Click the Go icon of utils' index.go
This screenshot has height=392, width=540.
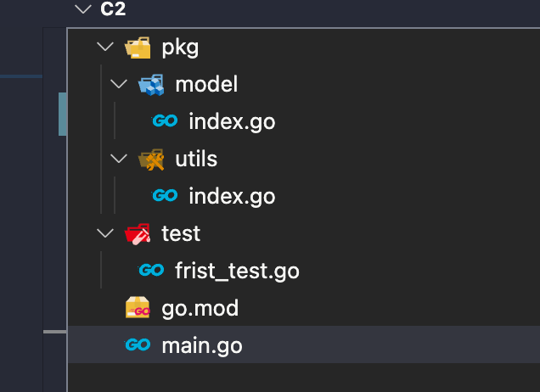(165, 196)
